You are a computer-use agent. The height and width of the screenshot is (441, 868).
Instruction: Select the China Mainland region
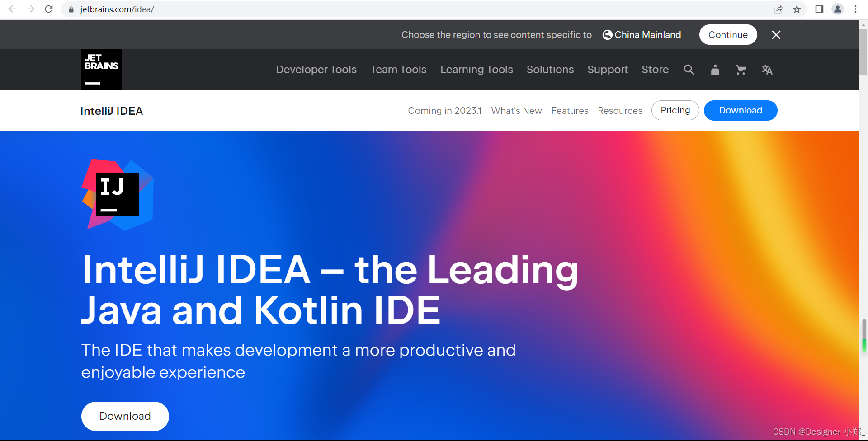click(642, 35)
